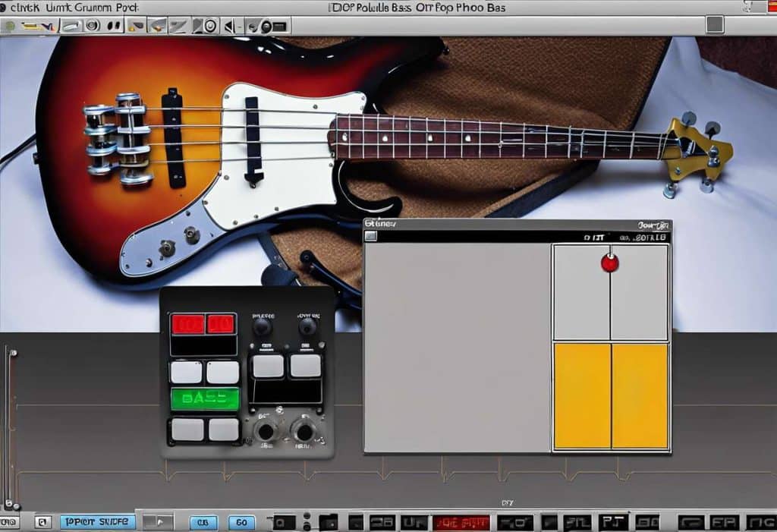Open the CB dropdown at the bottom bar

point(203,522)
